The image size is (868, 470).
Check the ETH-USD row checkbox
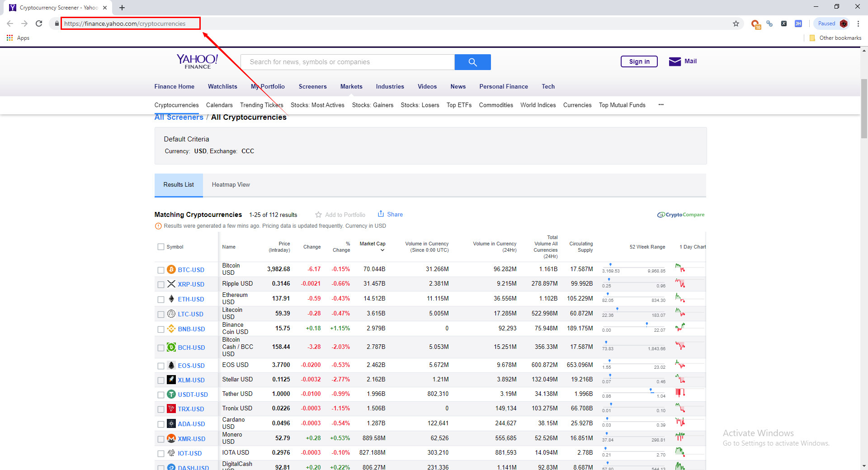pyautogui.click(x=160, y=299)
